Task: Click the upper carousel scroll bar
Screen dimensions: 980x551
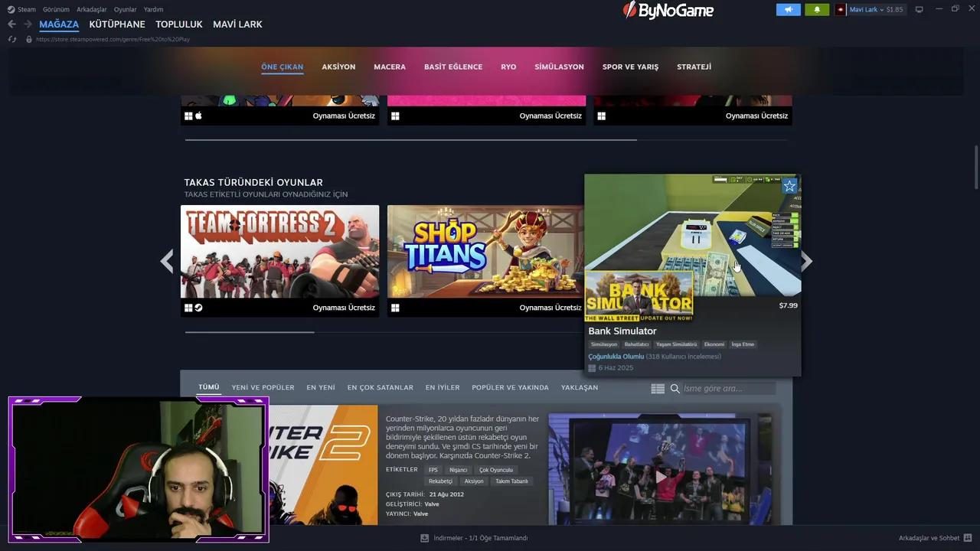Action: click(410, 140)
